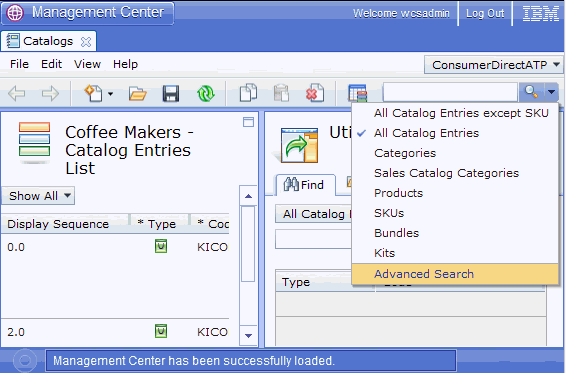Click the type icon for sequence 0.0 row

161,246
